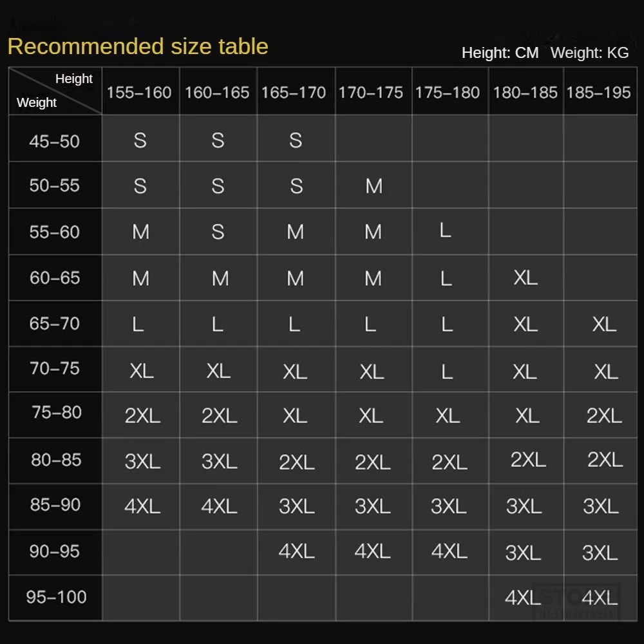Click the 'Recommended size table' title

pos(138,46)
